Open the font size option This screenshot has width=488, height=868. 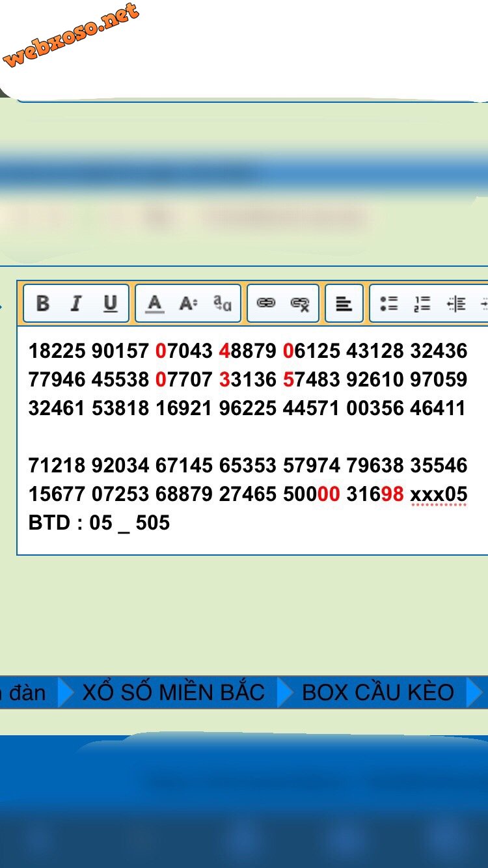pos(188,303)
